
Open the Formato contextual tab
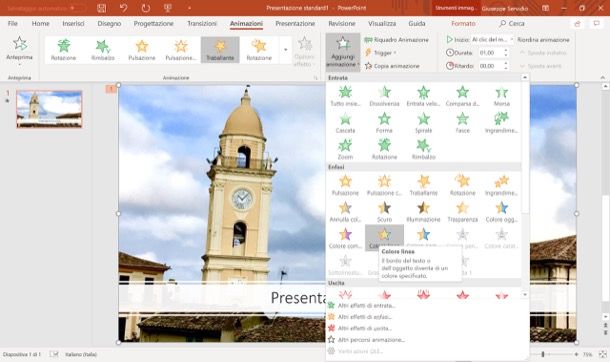click(x=463, y=24)
